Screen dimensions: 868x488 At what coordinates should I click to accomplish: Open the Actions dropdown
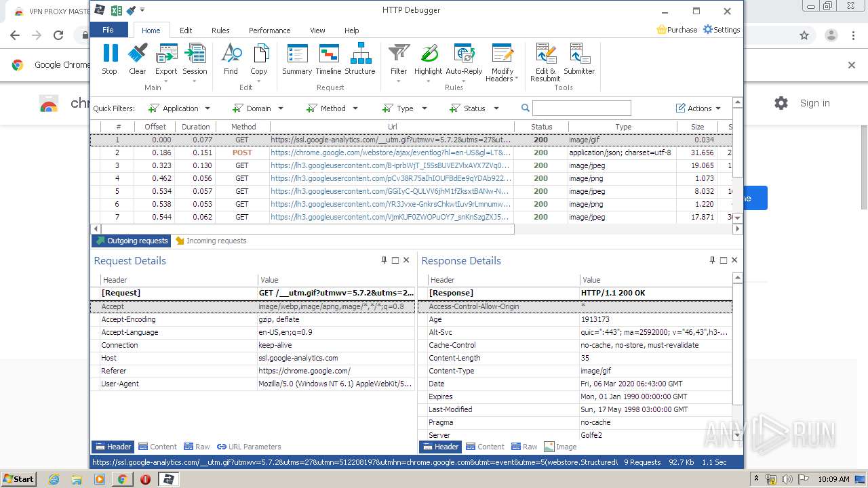(x=698, y=108)
